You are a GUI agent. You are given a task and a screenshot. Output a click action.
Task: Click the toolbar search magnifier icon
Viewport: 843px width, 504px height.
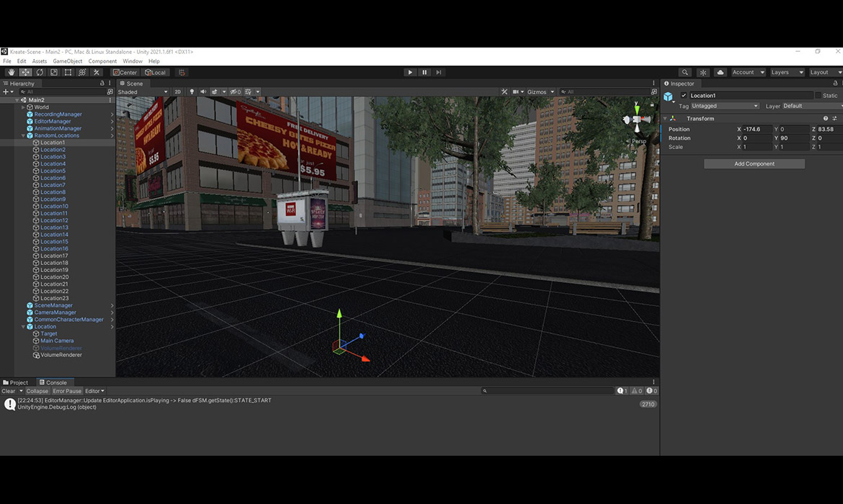click(684, 73)
